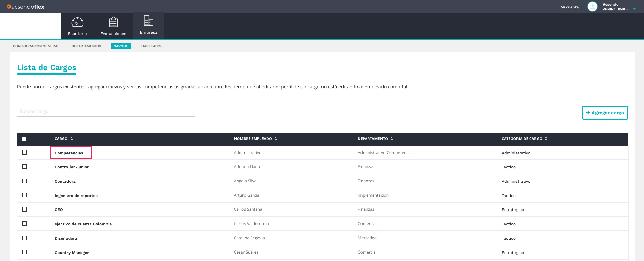Open the CEO cargo

59,210
